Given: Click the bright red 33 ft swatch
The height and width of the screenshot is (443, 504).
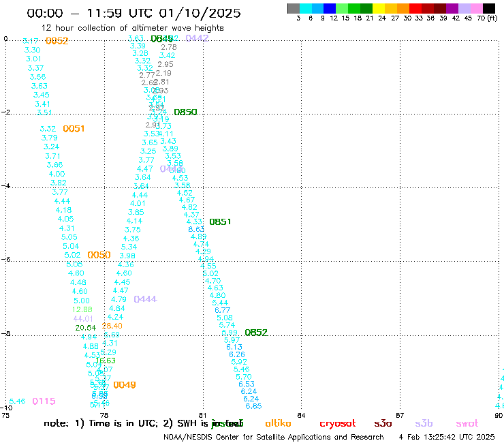Looking at the screenshot, I should pos(415,8).
